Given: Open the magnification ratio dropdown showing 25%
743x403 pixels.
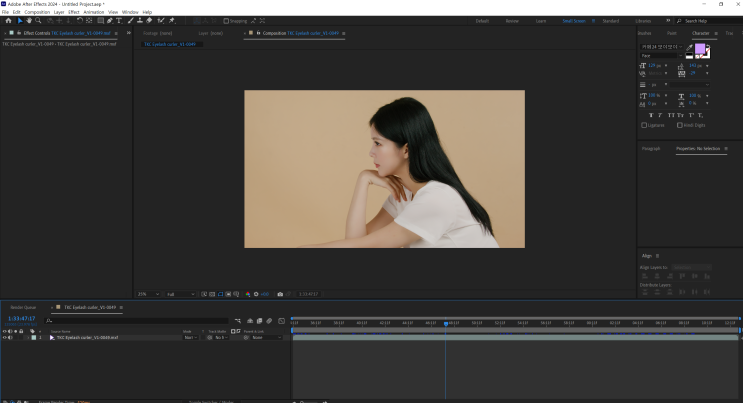Looking at the screenshot, I should pos(147,294).
